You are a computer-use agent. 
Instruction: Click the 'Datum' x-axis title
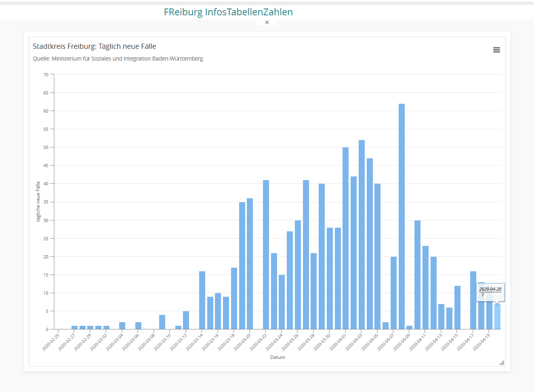[x=278, y=357]
